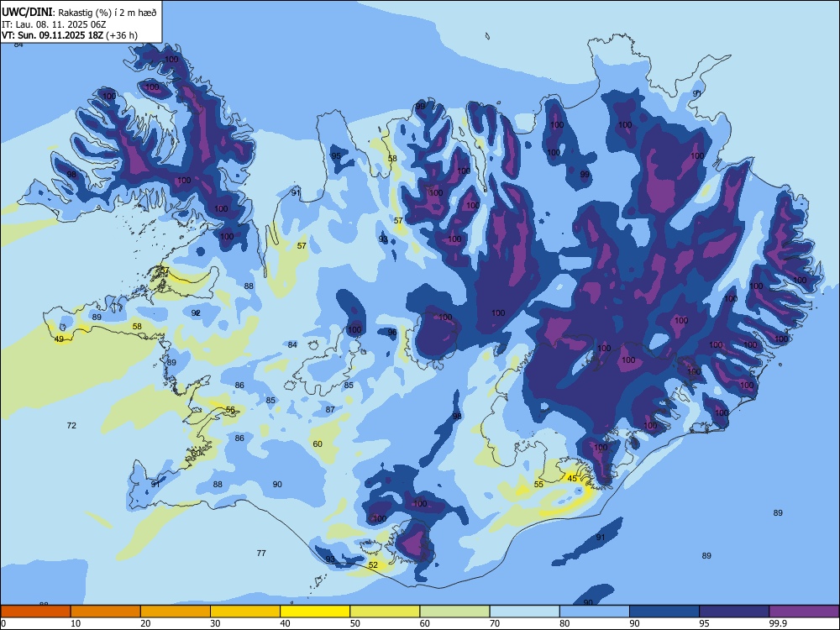Click the 'IT: Lau. 08. 11. 2025 06Z' line

pos(54,24)
